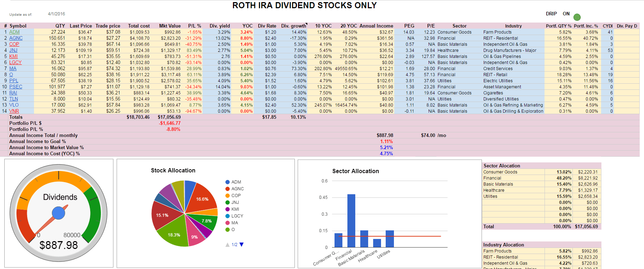
Task: Select the Symbol column header
Action: 18,26
